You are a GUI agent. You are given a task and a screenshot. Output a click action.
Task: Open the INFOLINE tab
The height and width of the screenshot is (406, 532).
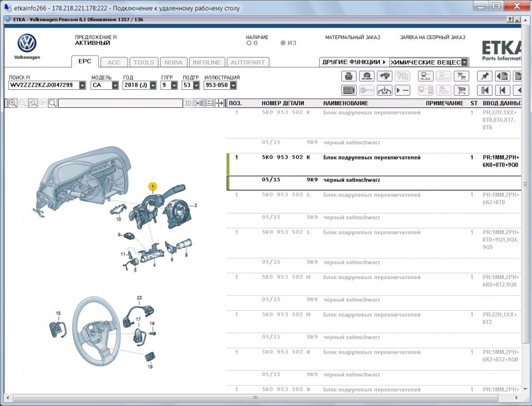pyautogui.click(x=207, y=62)
